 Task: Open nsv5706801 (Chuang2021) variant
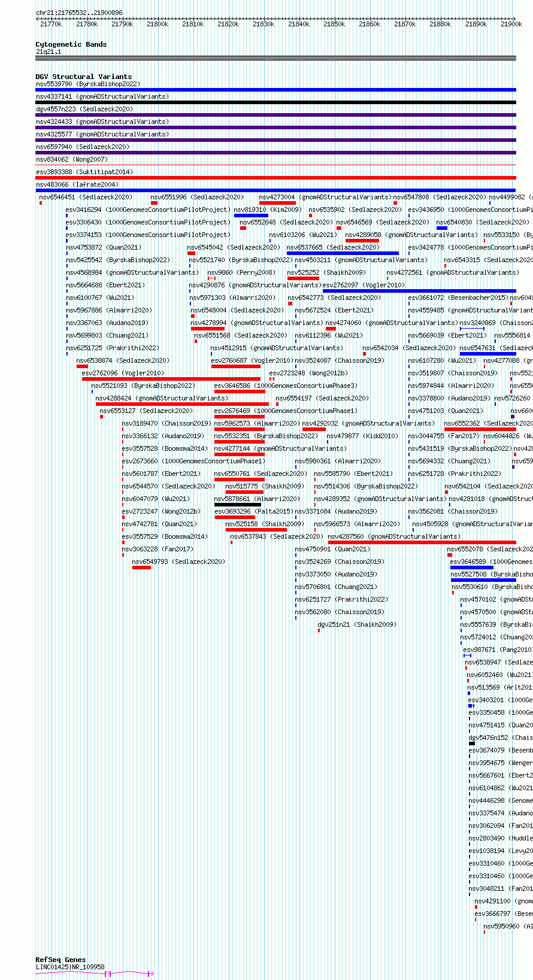[337, 587]
